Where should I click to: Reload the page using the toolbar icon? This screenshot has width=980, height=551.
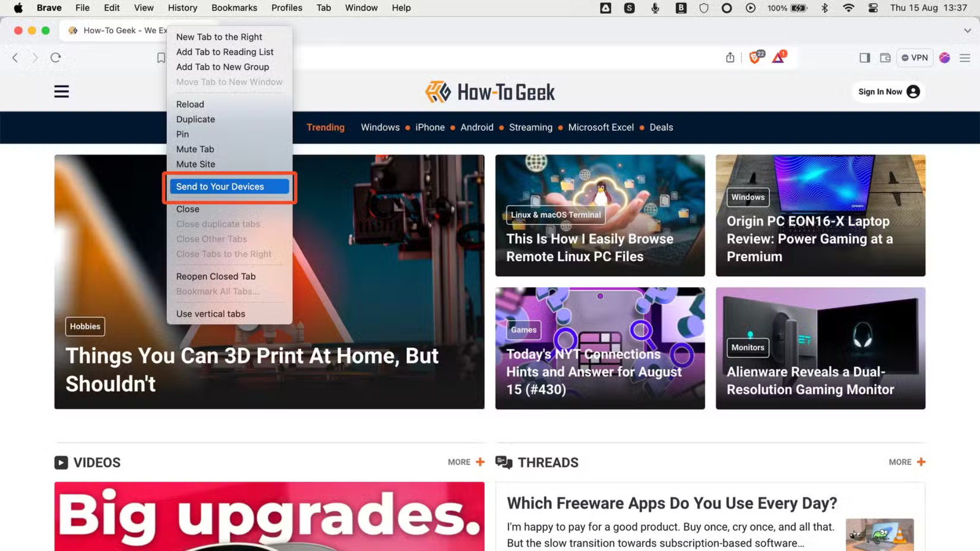(x=56, y=58)
